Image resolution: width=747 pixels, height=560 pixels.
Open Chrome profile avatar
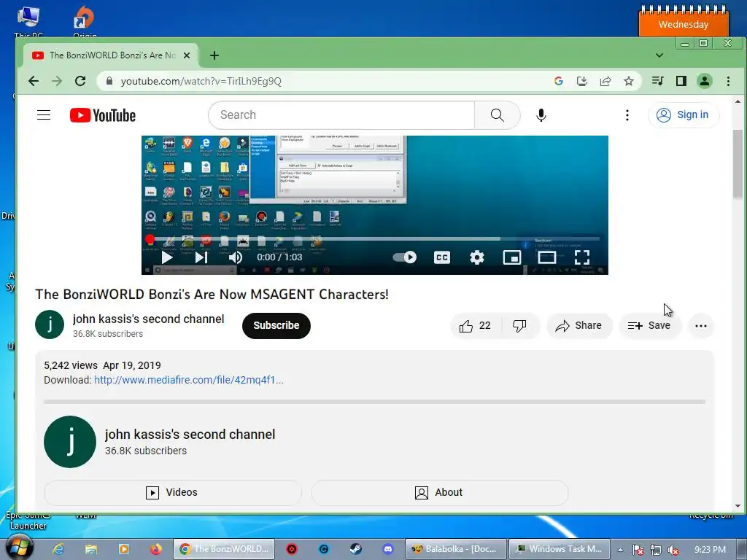click(x=704, y=81)
